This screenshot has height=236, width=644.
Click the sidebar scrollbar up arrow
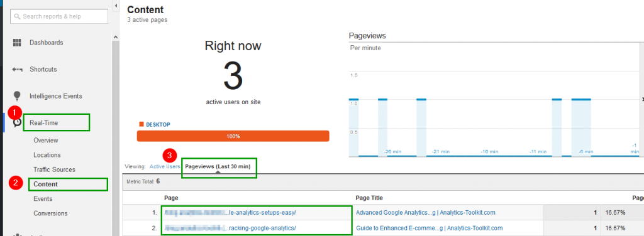[x=116, y=37]
